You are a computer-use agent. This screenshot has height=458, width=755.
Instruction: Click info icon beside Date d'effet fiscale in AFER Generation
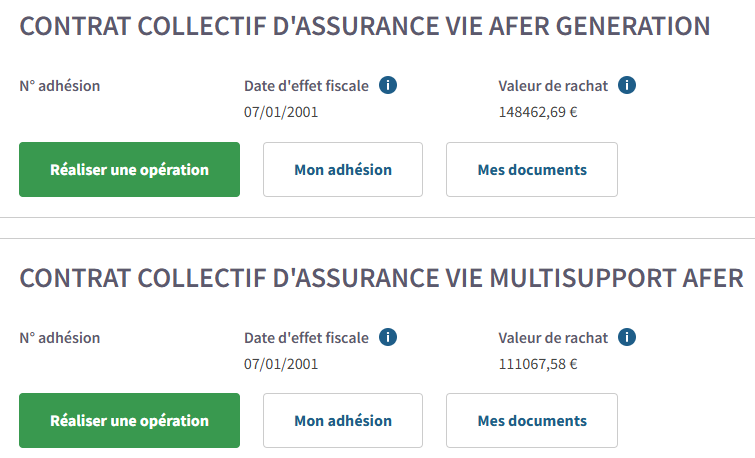tap(389, 86)
